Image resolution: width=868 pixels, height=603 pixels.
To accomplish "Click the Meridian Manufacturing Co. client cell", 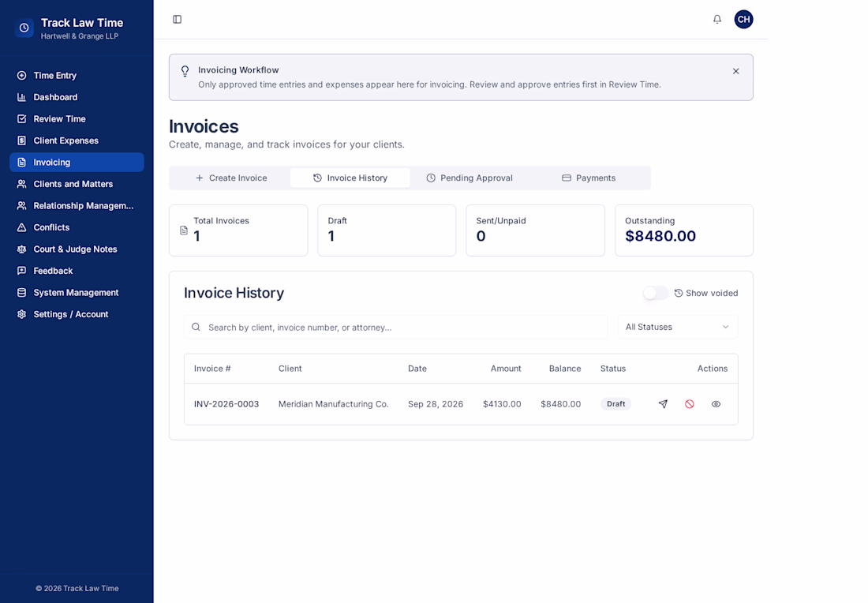I will 333,404.
